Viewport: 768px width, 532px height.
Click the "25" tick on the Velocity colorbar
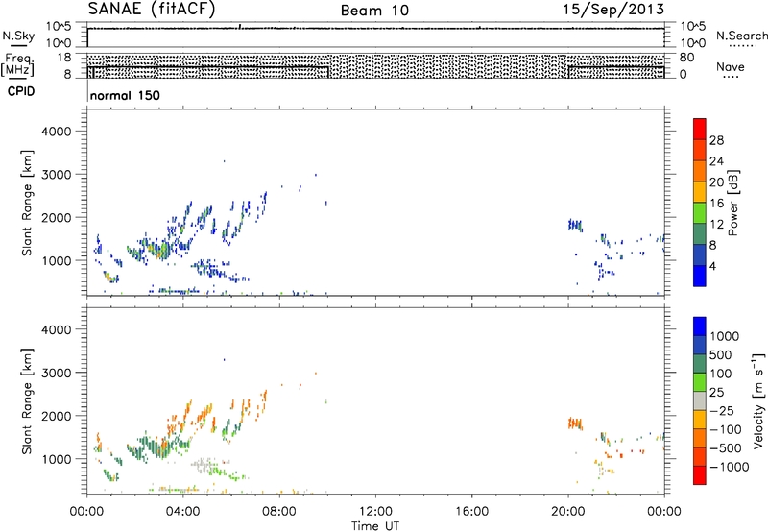(x=717, y=393)
